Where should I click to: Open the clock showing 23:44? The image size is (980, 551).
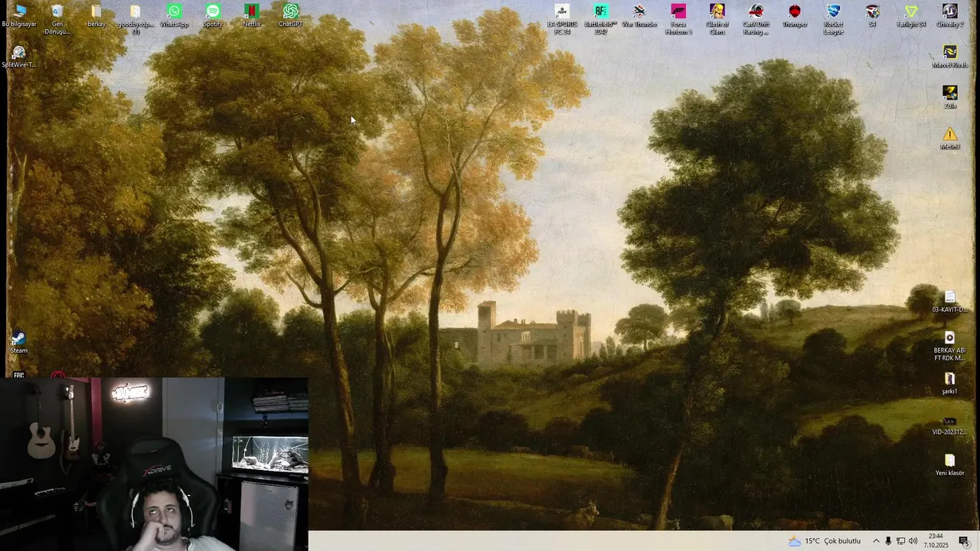point(936,541)
